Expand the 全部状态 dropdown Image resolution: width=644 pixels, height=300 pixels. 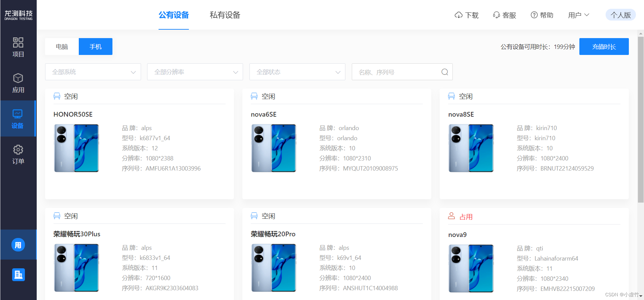pos(297,72)
